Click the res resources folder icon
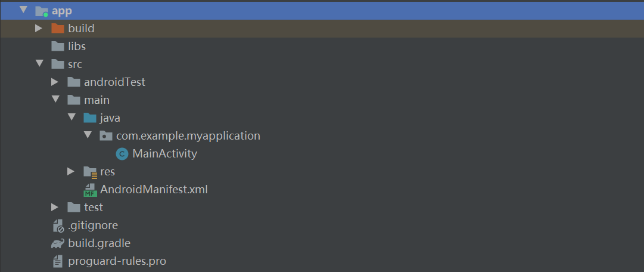Screen dimensions: 644x272 [90, 172]
